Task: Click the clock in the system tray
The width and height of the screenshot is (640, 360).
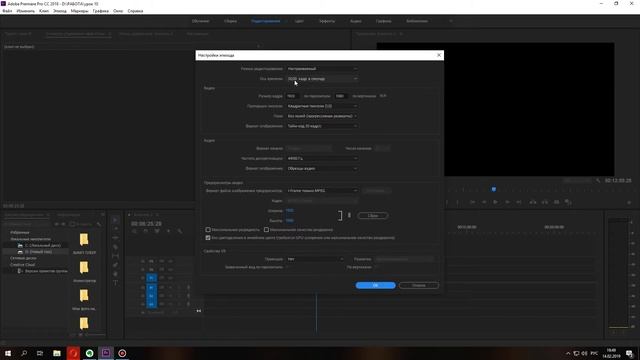Action: 611,353
